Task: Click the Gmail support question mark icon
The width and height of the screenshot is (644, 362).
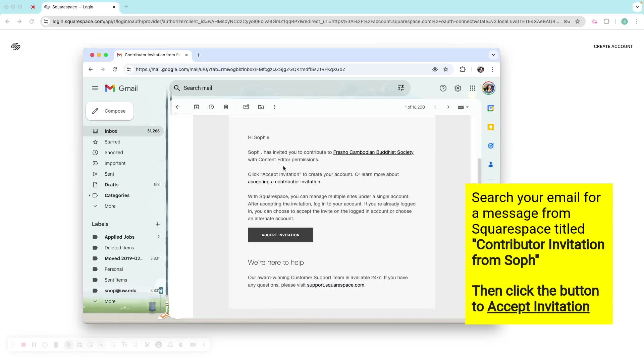Action: 443,88
